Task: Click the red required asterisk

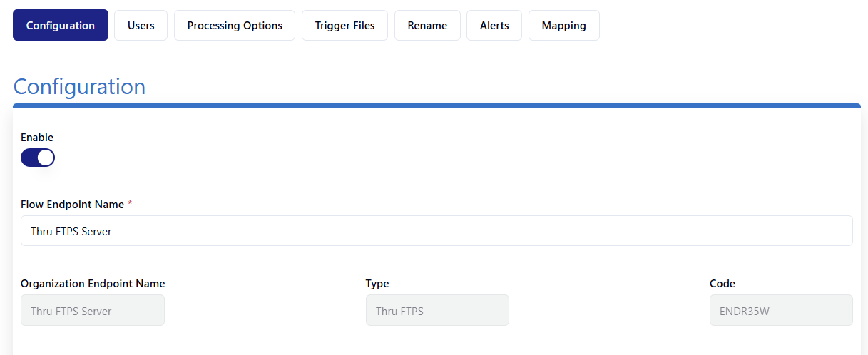Action: pyautogui.click(x=130, y=204)
